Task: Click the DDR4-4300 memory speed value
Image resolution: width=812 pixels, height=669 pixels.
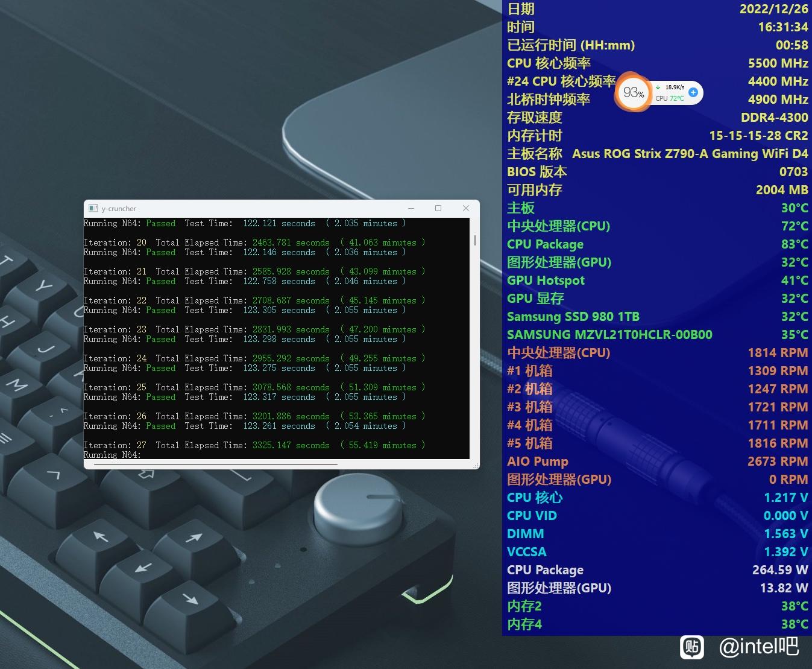Action: 775,118
